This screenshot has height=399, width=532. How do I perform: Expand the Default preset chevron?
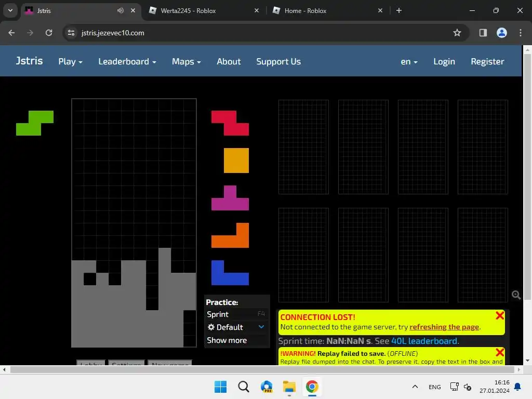[x=261, y=327]
